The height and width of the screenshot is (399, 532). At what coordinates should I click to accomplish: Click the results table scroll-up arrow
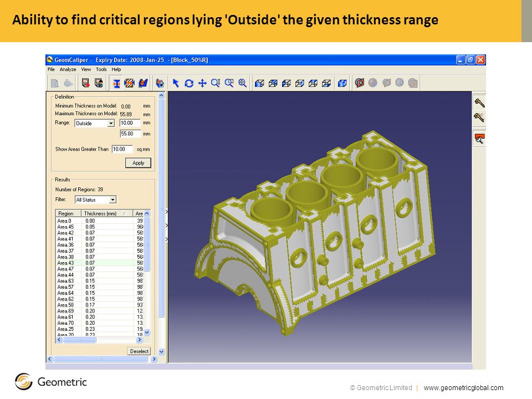(147, 213)
